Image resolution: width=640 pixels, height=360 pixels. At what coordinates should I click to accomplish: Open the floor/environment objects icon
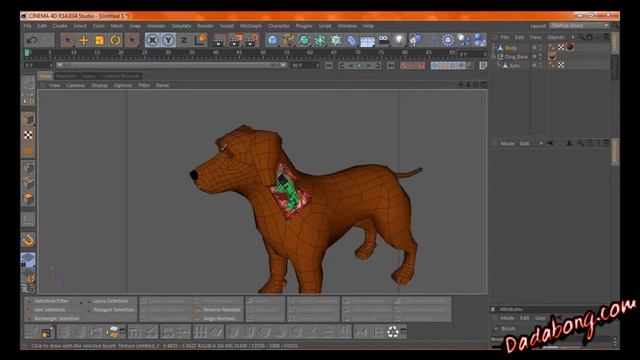click(367, 41)
